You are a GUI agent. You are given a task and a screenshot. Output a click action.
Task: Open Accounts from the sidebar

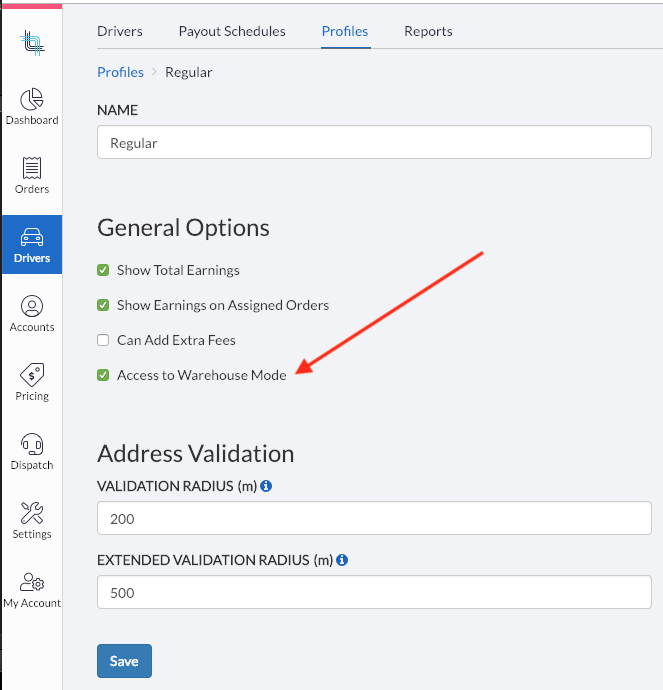32,313
